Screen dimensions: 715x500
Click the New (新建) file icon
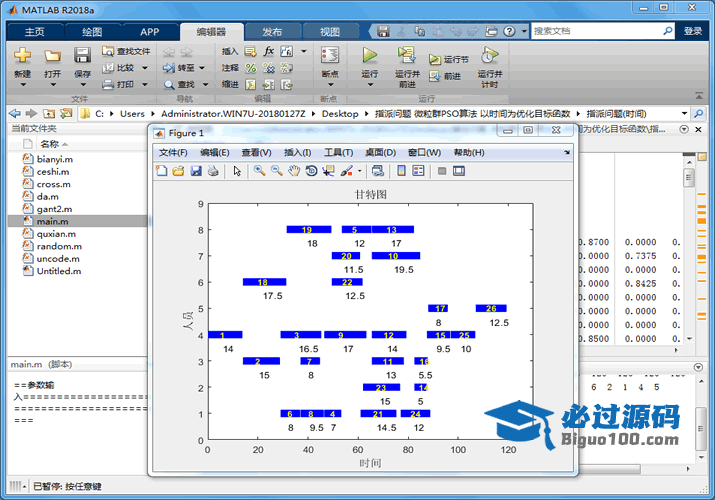coord(22,56)
